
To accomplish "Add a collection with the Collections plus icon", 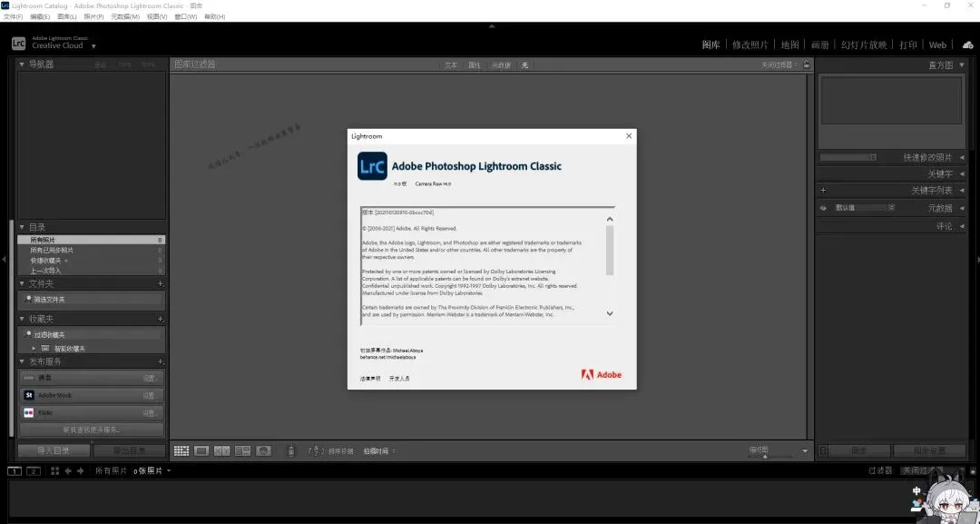I will pos(160,319).
